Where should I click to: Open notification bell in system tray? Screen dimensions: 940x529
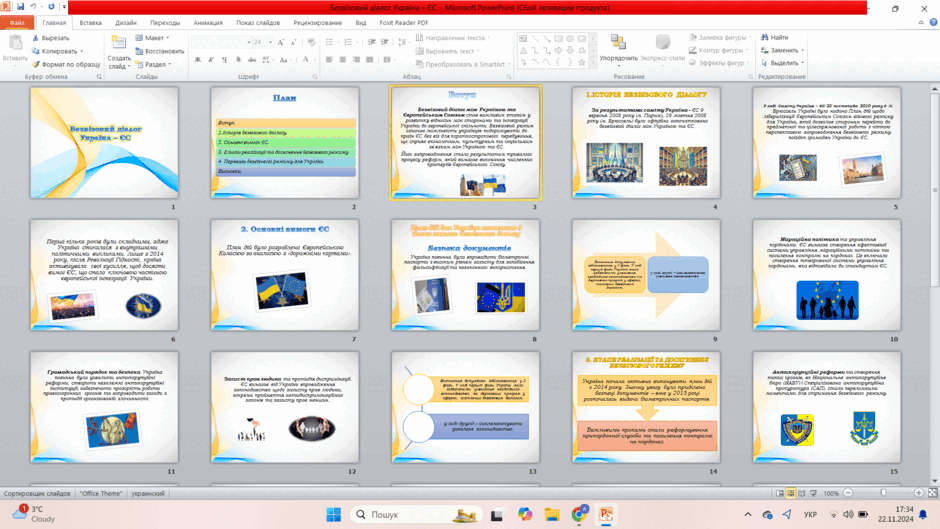(923, 515)
